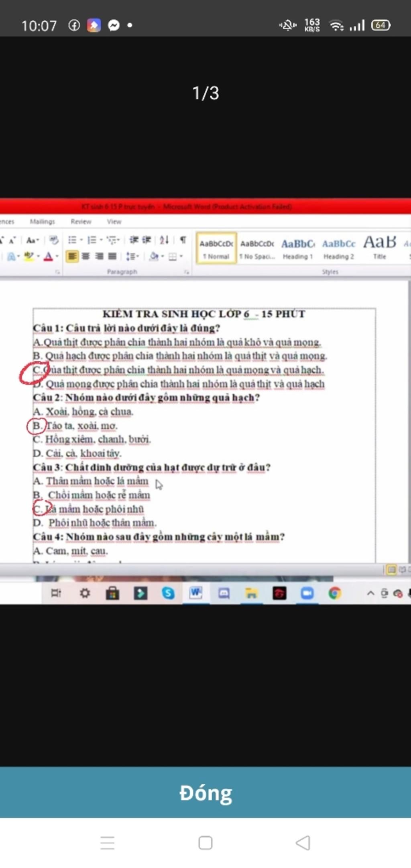The height and width of the screenshot is (868, 411).
Task: Click the Shrink Font icon
Action: click(x=12, y=240)
